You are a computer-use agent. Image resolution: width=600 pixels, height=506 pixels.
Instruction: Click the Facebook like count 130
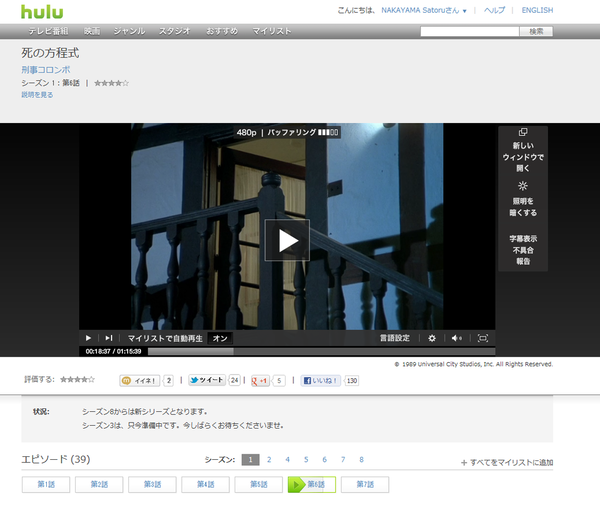352,380
